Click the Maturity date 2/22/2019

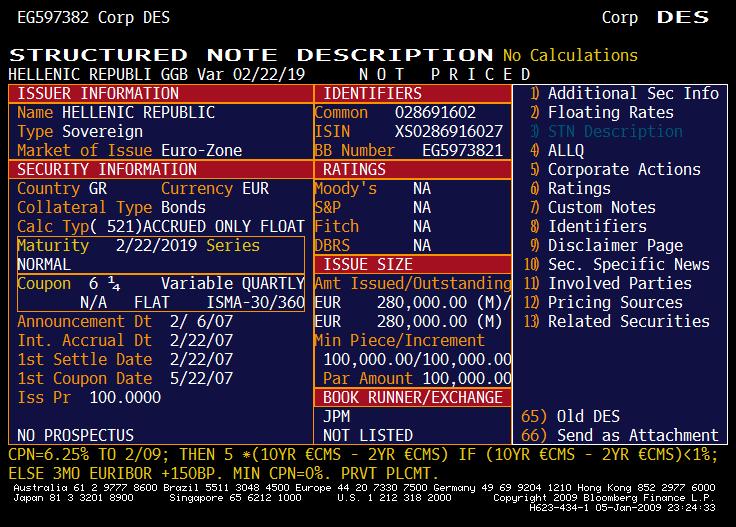(156, 245)
